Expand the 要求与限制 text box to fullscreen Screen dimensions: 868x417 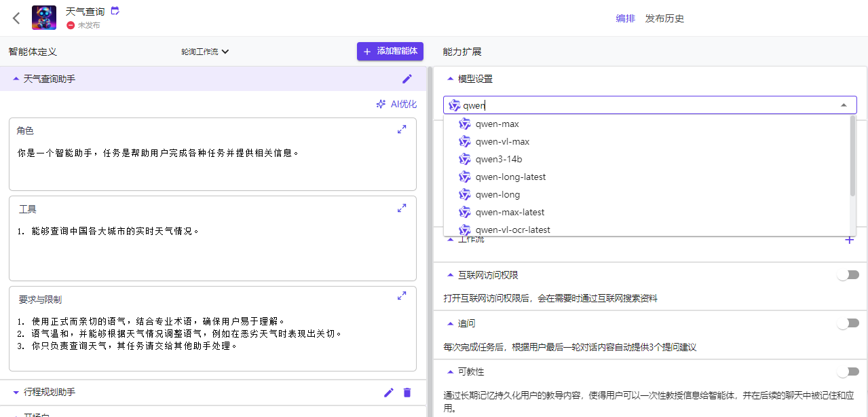402,296
